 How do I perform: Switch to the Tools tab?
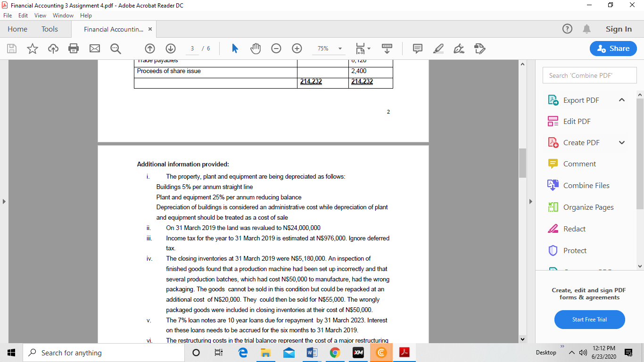click(x=50, y=29)
